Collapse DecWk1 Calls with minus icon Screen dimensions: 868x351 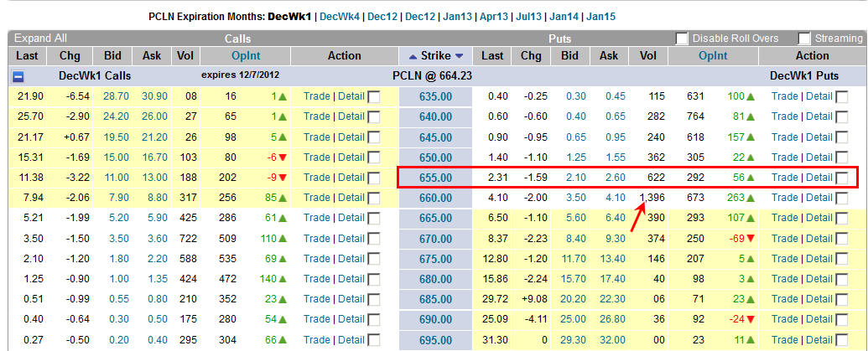(x=17, y=75)
